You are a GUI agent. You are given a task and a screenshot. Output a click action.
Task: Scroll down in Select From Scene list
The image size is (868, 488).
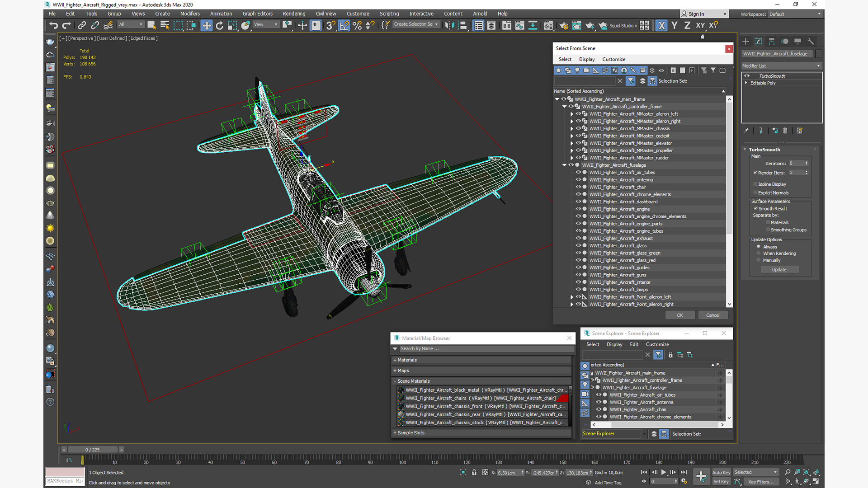(x=728, y=304)
